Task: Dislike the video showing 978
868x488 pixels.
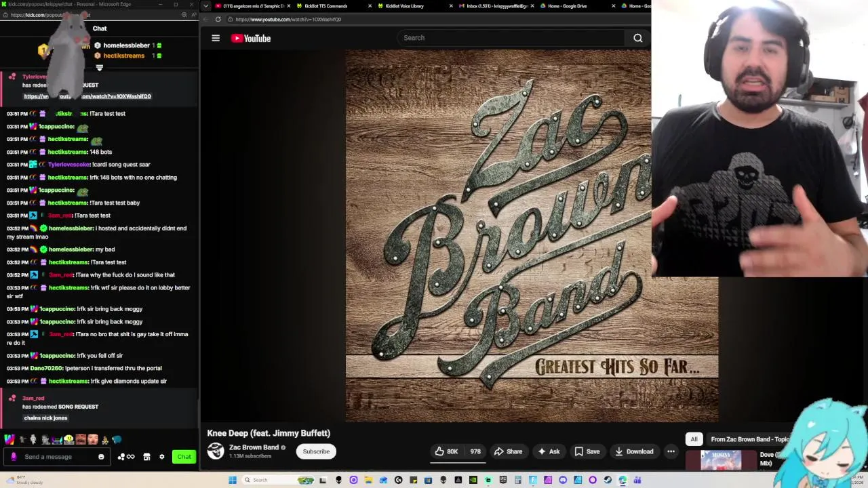Action: (475, 451)
